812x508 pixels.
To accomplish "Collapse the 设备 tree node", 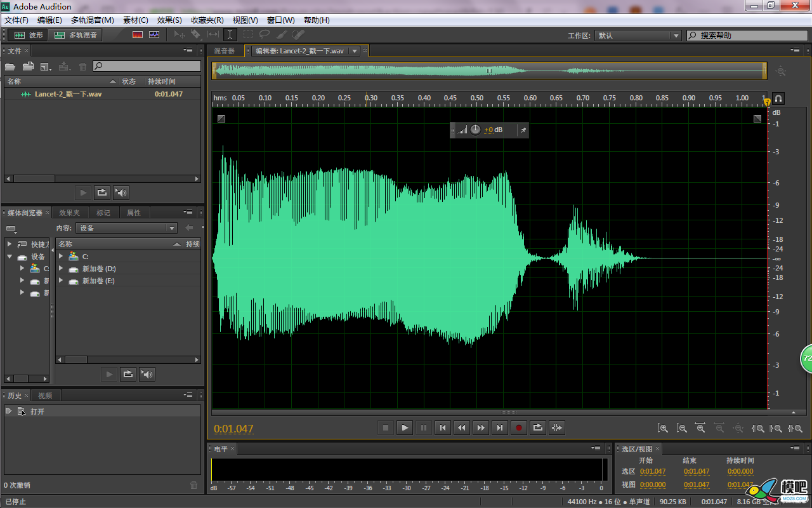I will (x=10, y=257).
